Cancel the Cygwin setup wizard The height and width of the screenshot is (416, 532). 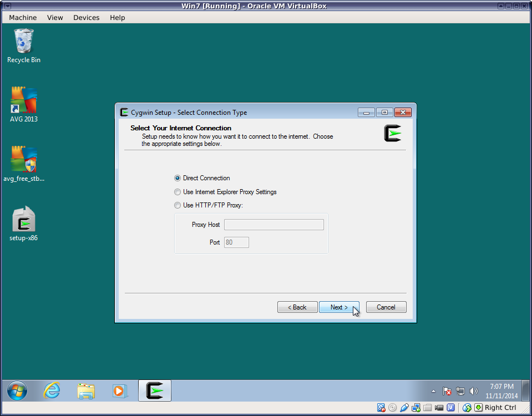tap(386, 307)
